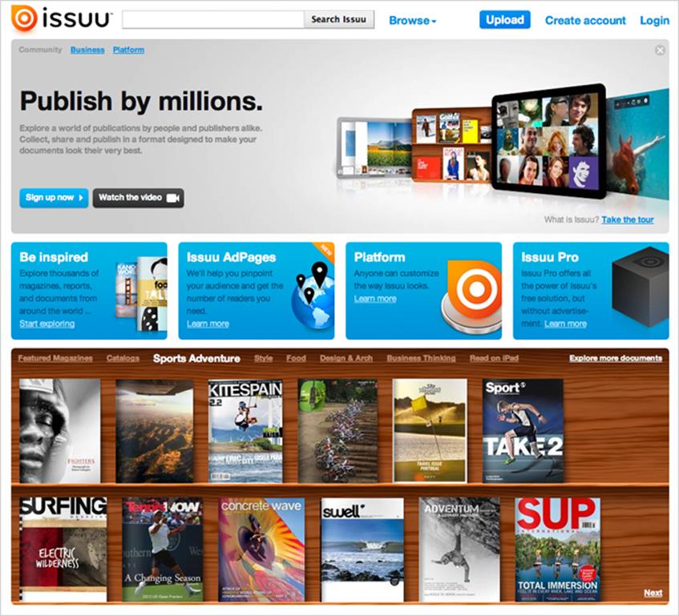The width and height of the screenshot is (679, 616).
Task: Follow the Take the tour link
Action: tap(628, 219)
